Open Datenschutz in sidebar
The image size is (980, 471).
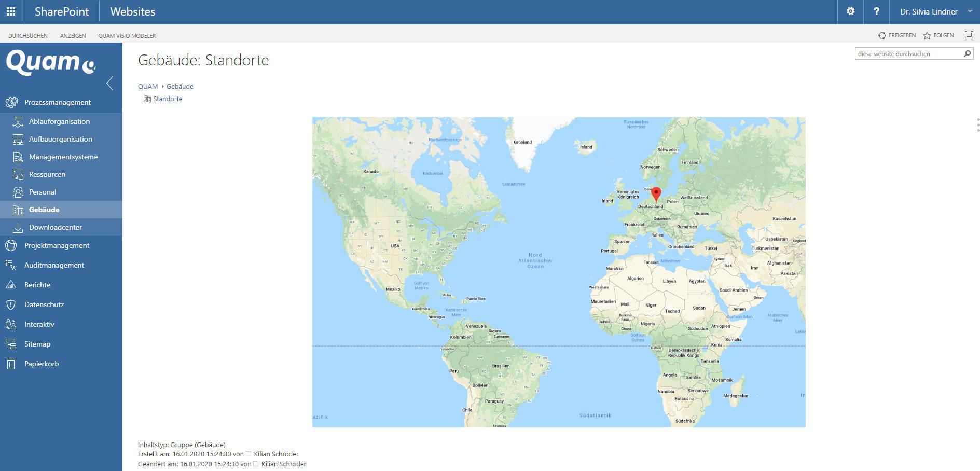point(44,304)
